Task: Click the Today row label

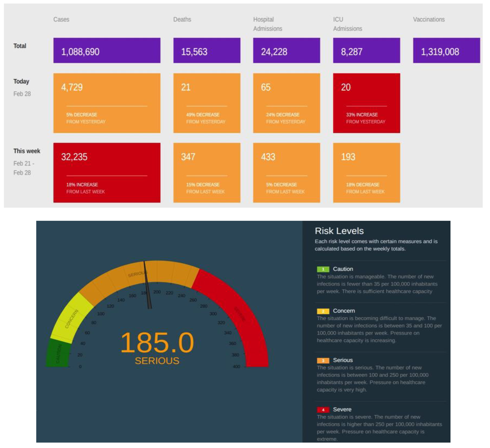Action: [21, 82]
